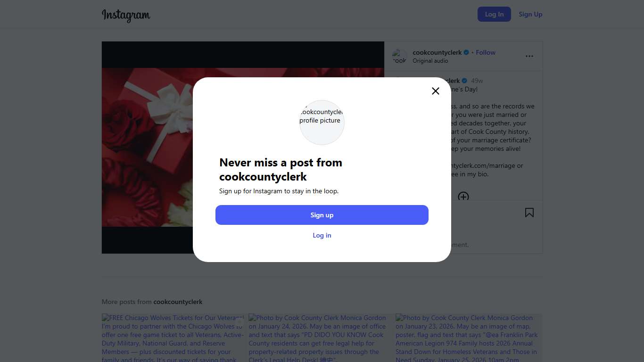Click the profile picture in the sign-up dialog
Image resolution: width=644 pixels, height=362 pixels.
[x=322, y=122]
